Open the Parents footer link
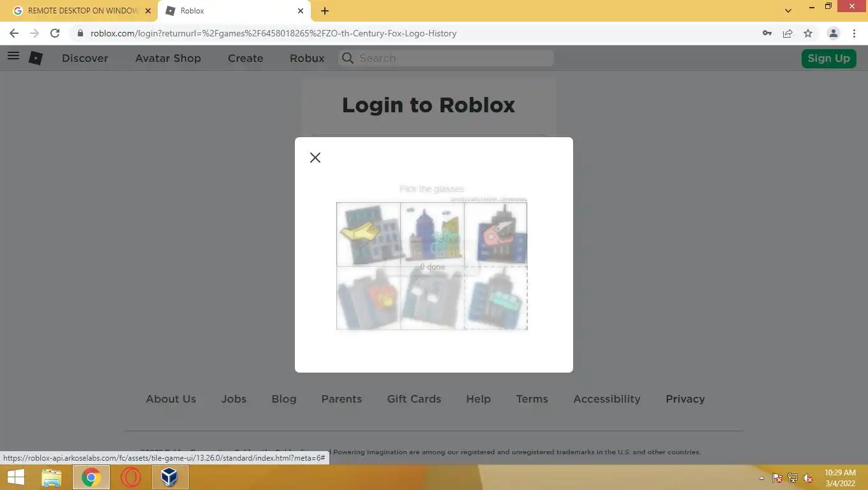The width and height of the screenshot is (868, 490). tap(341, 399)
